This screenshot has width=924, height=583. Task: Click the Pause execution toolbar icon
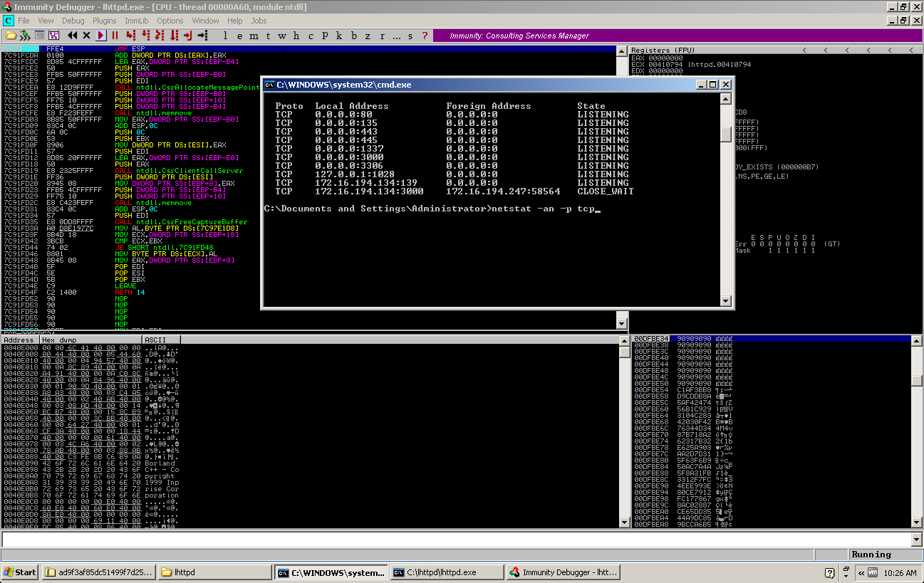coord(115,36)
